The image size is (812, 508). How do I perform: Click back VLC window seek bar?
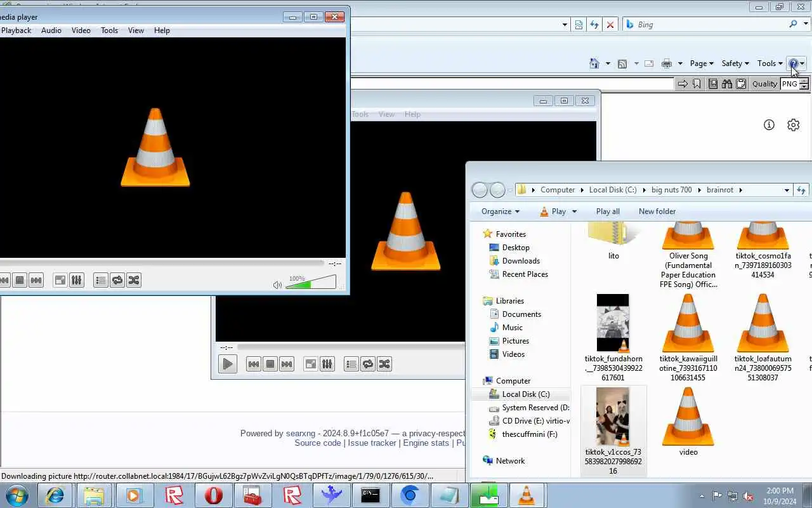pos(351,347)
